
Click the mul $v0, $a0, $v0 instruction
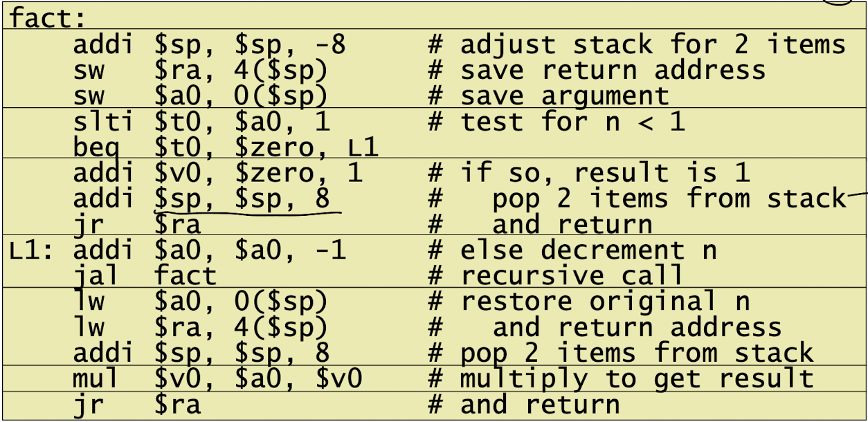click(x=218, y=378)
